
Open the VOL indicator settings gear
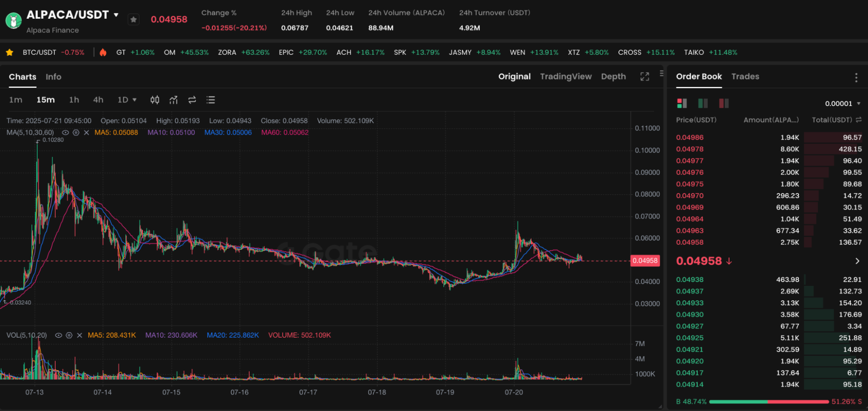tap(69, 335)
